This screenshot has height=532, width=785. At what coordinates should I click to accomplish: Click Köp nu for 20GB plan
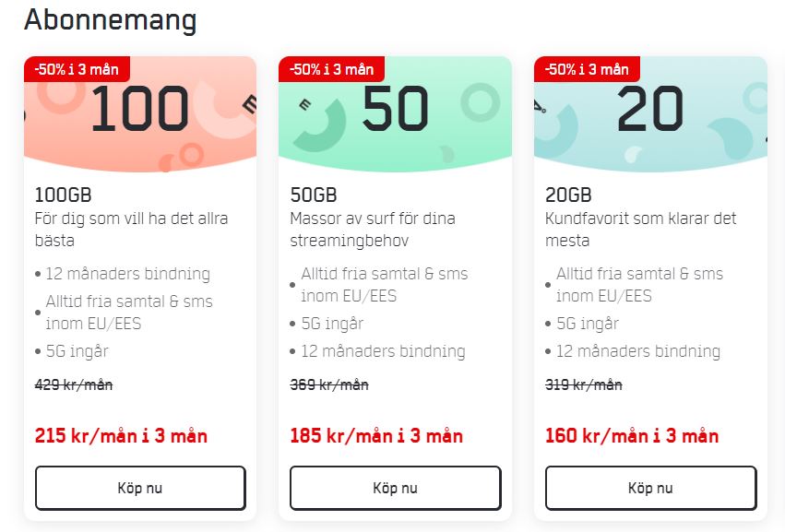tap(651, 488)
